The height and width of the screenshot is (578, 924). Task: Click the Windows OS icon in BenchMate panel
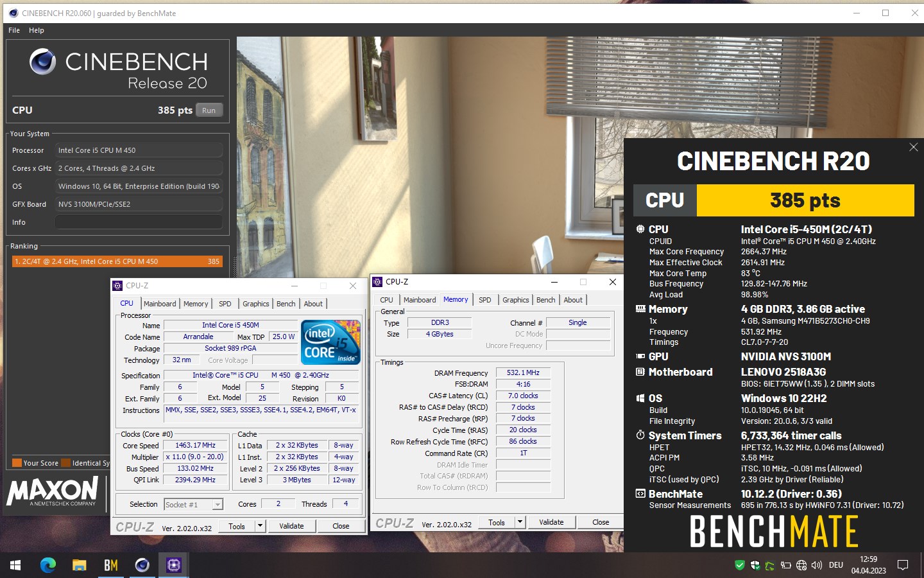tap(640, 398)
